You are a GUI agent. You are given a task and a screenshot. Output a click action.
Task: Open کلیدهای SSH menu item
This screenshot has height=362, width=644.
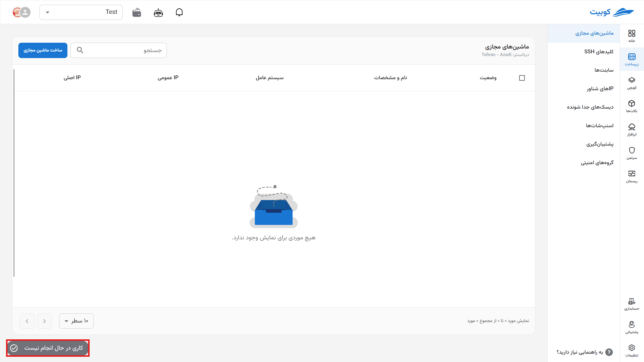pos(584,52)
